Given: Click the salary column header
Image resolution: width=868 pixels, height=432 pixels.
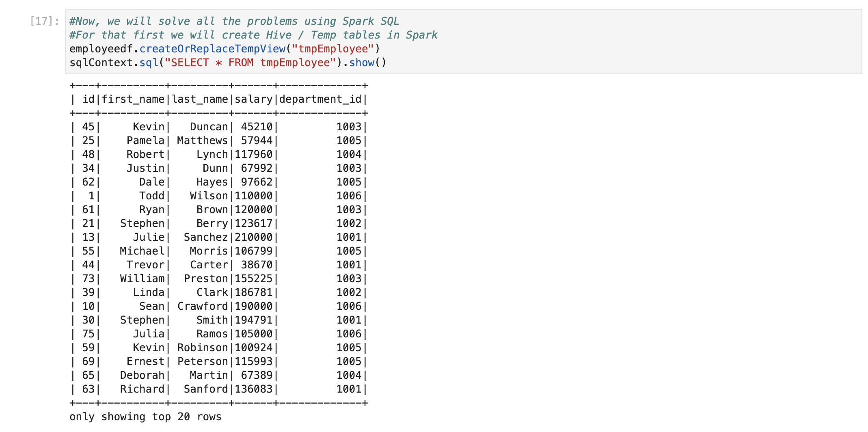Looking at the screenshot, I should [254, 99].
